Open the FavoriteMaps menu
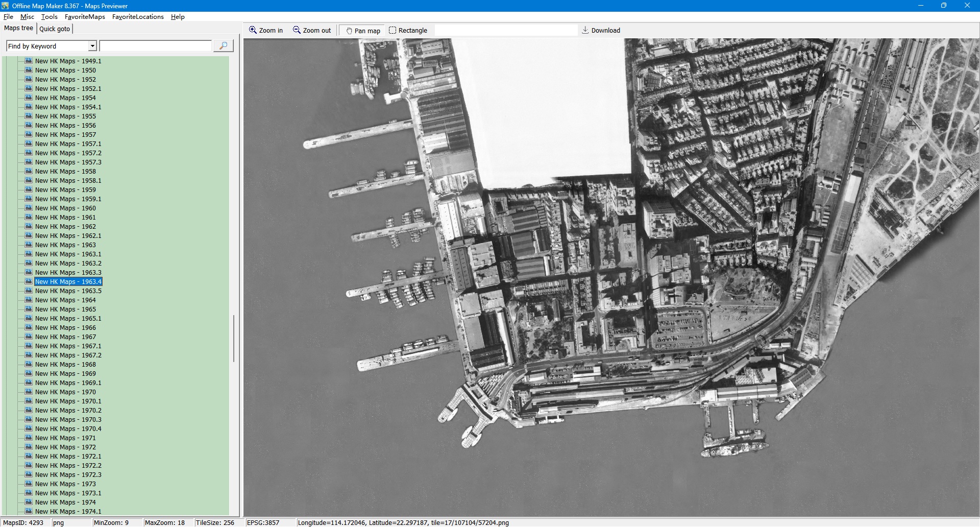 tap(85, 17)
